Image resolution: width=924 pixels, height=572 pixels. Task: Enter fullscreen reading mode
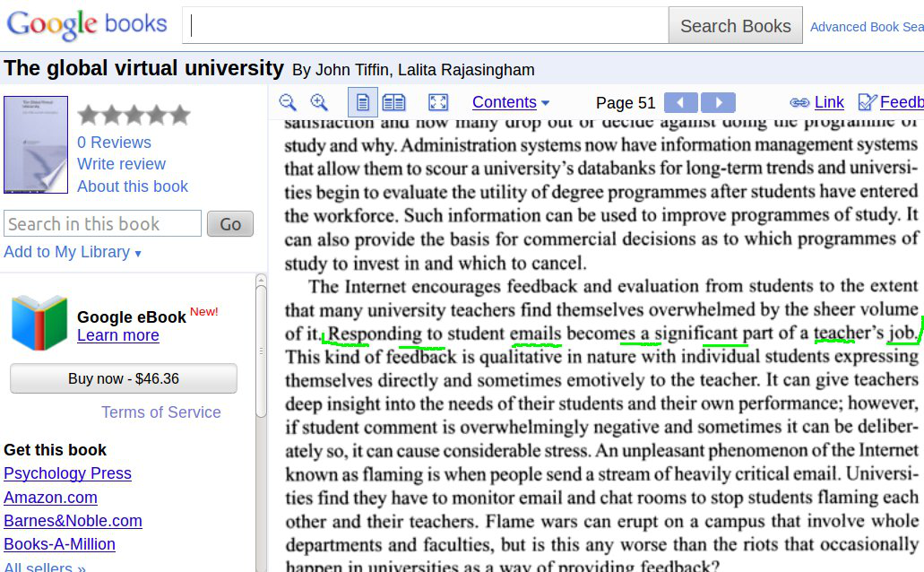pyautogui.click(x=437, y=103)
